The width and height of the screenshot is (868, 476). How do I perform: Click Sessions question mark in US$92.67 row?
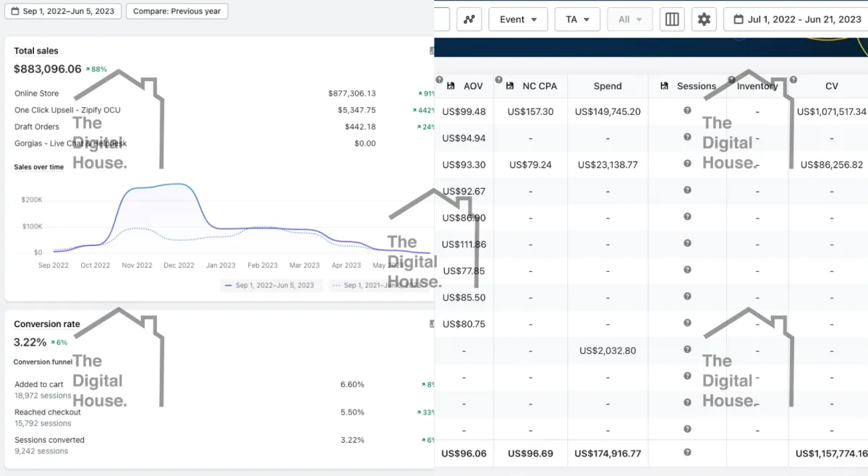pos(687,190)
